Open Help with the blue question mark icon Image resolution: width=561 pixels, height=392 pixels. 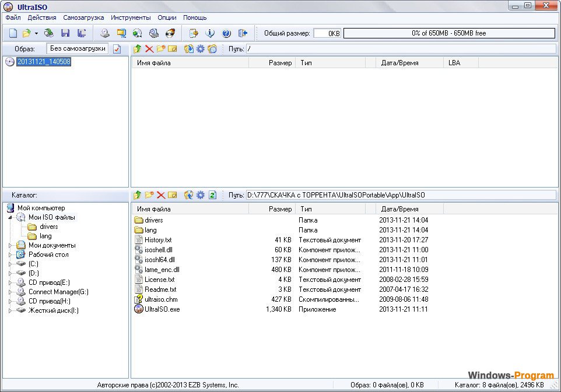coord(226,33)
